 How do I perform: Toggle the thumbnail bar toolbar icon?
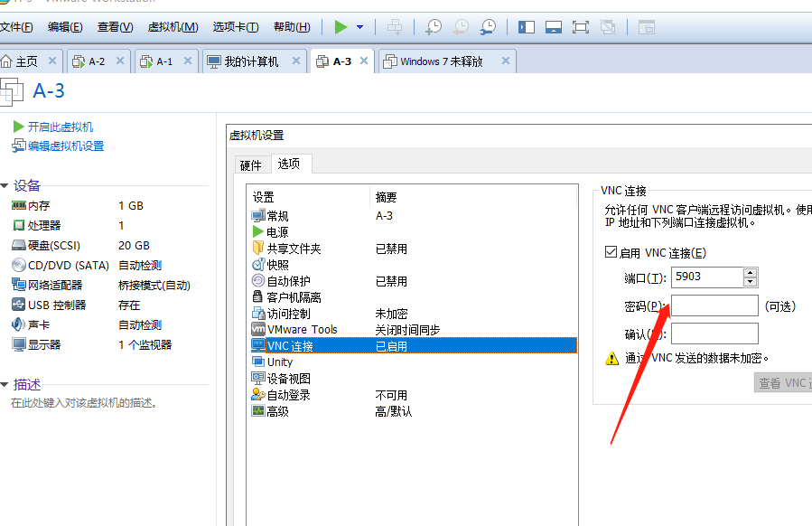point(554,27)
